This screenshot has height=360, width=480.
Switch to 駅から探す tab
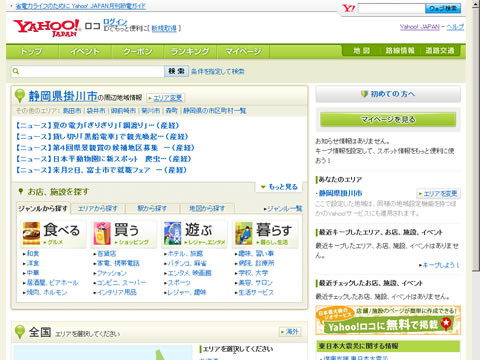click(152, 209)
